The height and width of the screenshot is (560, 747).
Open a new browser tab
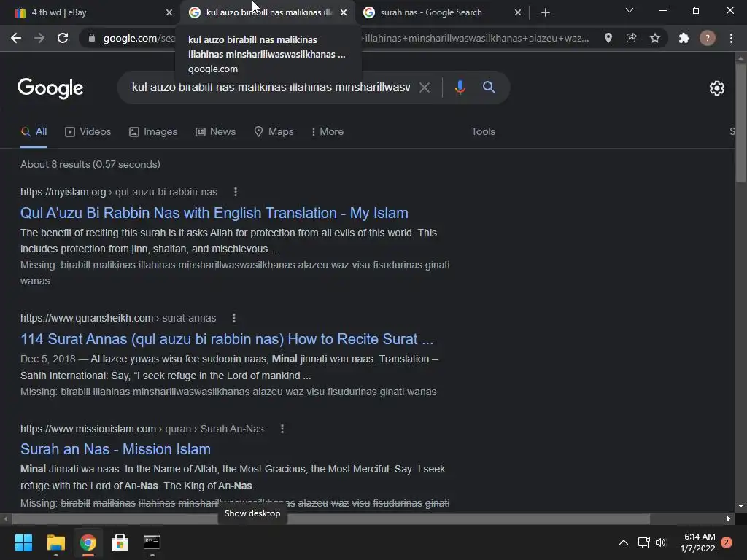point(546,12)
